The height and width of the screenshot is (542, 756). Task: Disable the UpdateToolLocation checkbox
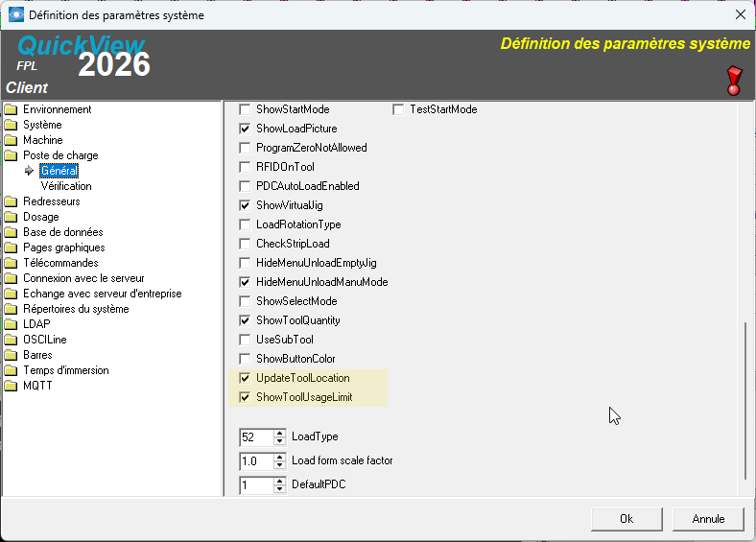tap(245, 378)
